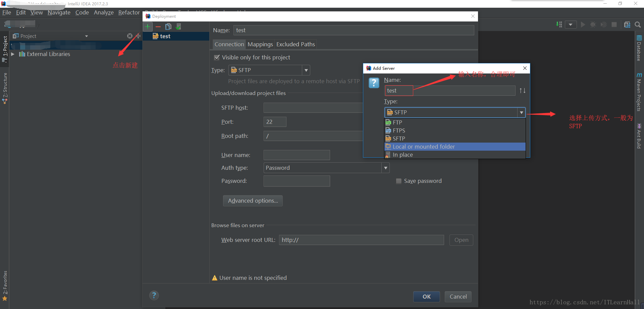Click the Advanced options button
The image size is (644, 309).
pyautogui.click(x=253, y=201)
